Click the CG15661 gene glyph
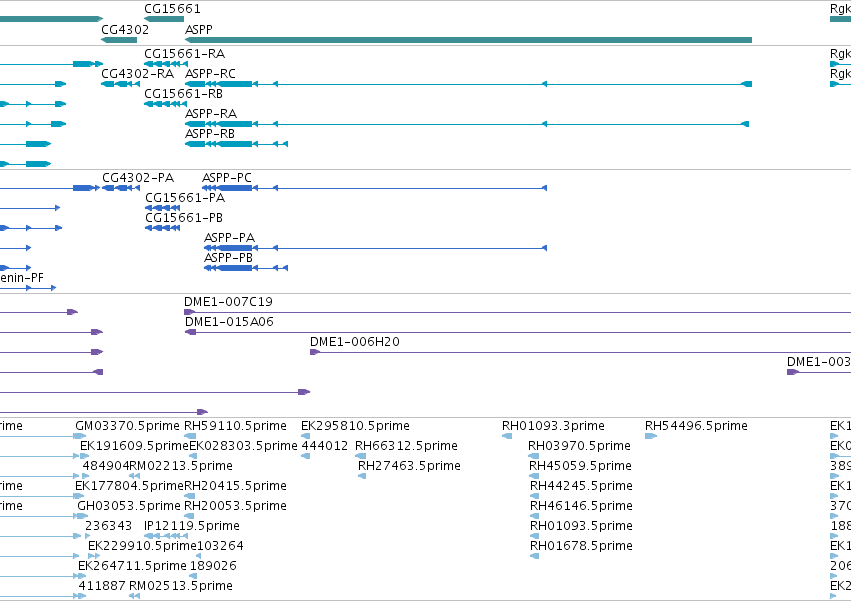This screenshot has height=601, width=851. click(164, 19)
